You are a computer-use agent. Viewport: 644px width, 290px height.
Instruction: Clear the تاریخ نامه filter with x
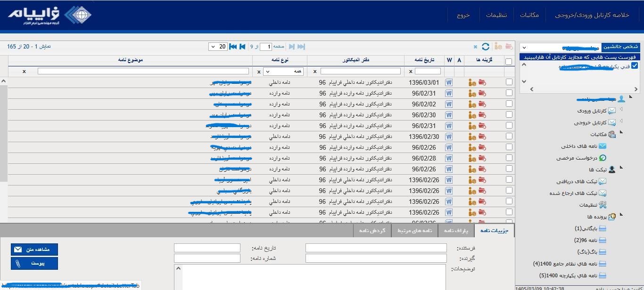[x=411, y=71]
